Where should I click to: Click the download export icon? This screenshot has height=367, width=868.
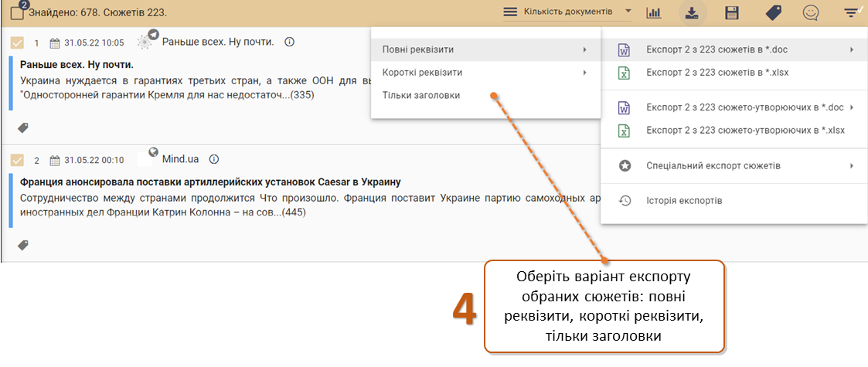[693, 12]
